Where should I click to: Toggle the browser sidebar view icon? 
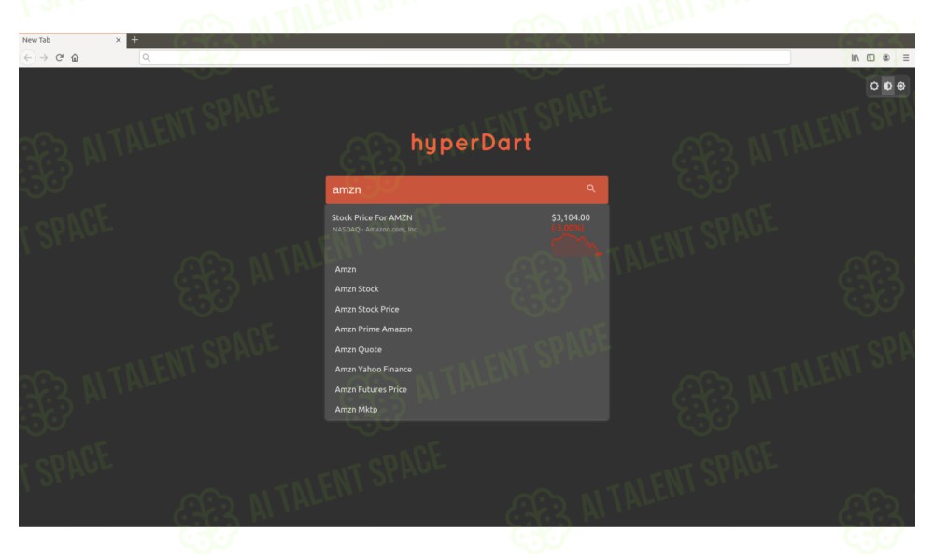pyautogui.click(x=870, y=58)
